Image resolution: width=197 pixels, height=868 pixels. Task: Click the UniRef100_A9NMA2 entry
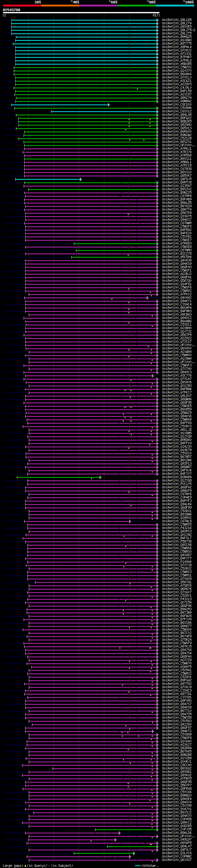coord(176,101)
